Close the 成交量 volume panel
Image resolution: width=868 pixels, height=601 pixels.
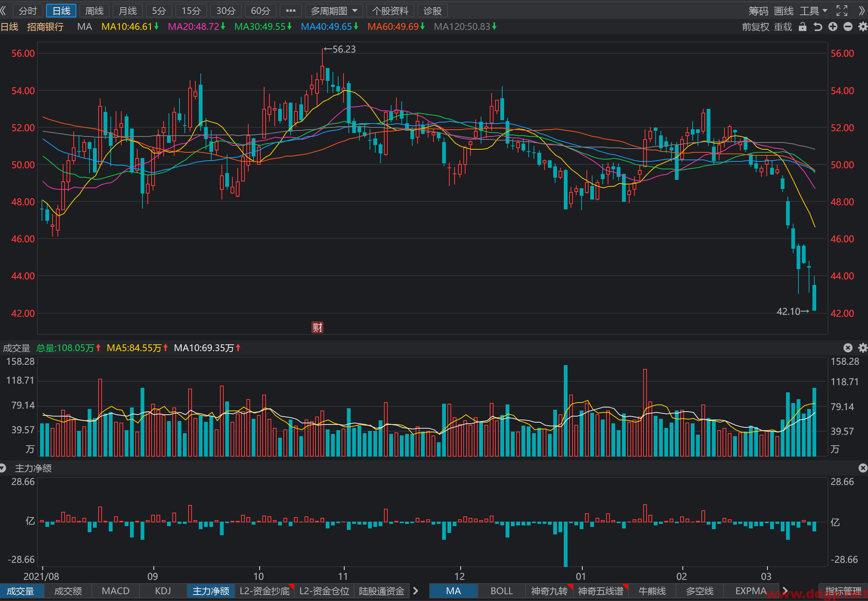tap(848, 348)
